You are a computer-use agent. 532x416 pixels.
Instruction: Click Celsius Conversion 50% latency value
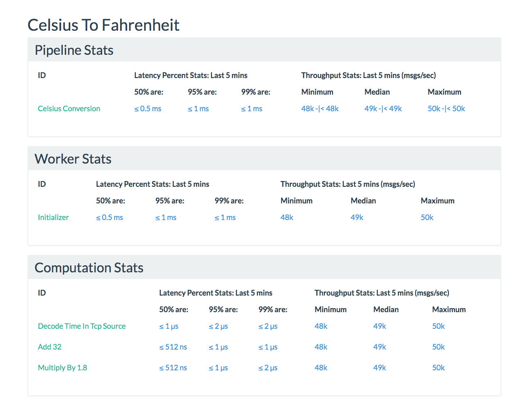click(x=148, y=109)
